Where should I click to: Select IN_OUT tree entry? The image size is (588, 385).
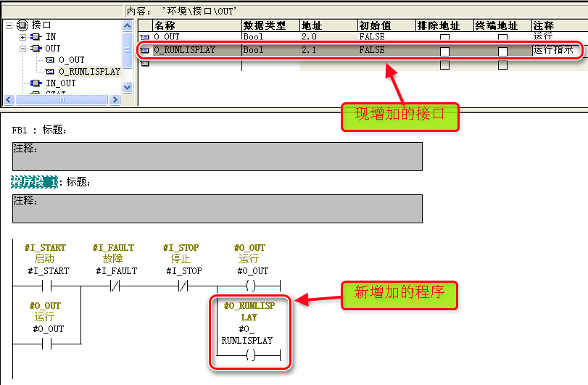click(61, 83)
